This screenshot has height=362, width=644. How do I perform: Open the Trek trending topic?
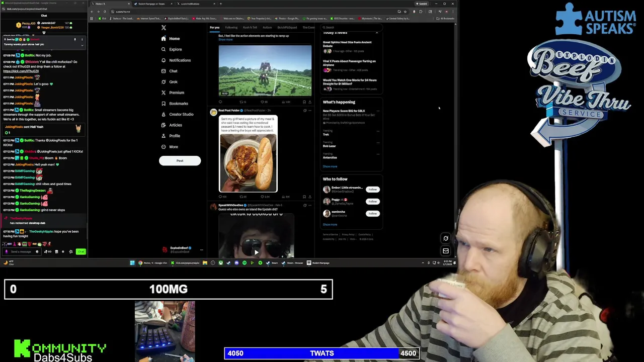click(x=326, y=135)
